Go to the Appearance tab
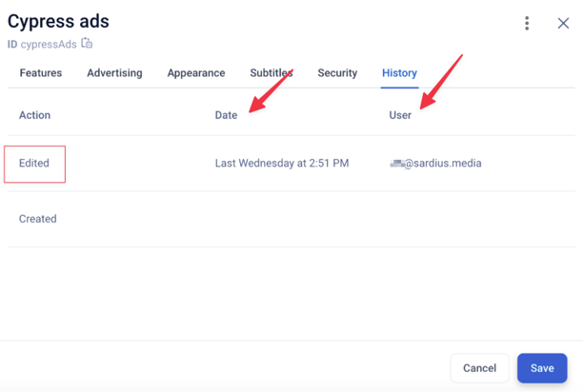Screen dimensions: 583x392 196,73
